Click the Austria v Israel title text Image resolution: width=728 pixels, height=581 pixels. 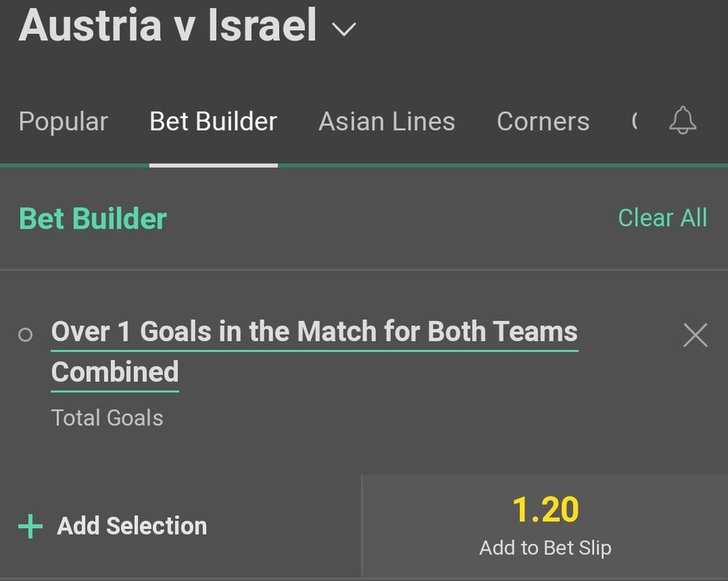pyautogui.click(x=167, y=25)
